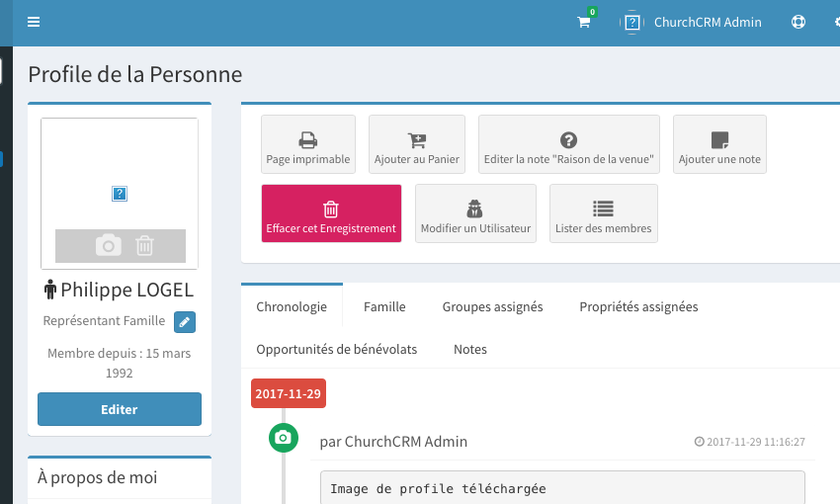
Task: Click the Membre depuis 15 mars 1992 text
Action: [x=120, y=363]
